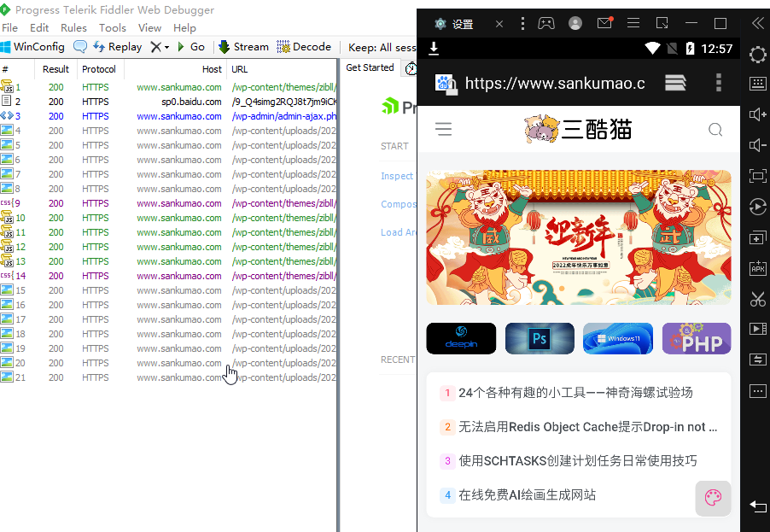Expand the Remove sessions X dropdown
This screenshot has height=532, width=770.
pyautogui.click(x=160, y=47)
